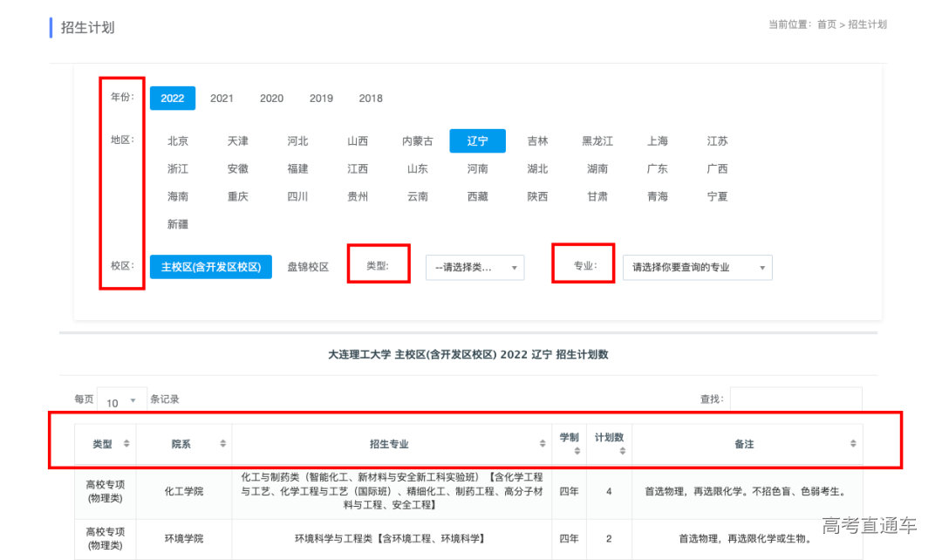
Task: Choose 北京 region
Action: point(178,141)
